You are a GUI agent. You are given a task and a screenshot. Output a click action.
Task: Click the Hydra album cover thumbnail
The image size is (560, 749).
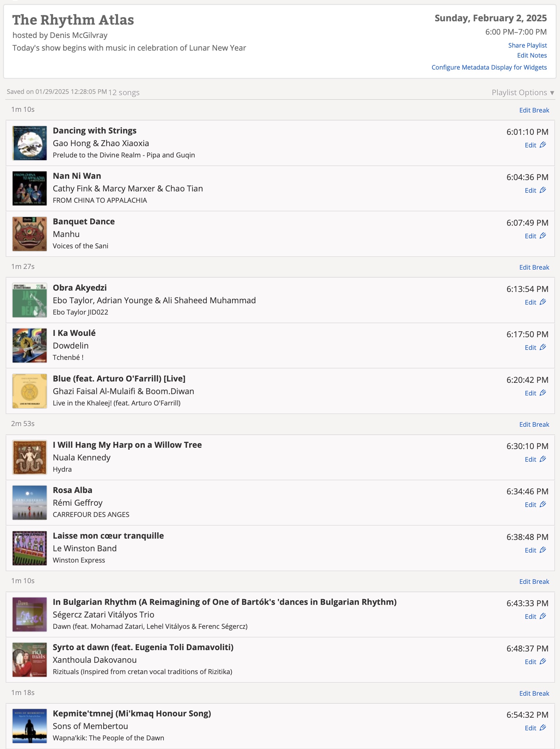tap(30, 457)
